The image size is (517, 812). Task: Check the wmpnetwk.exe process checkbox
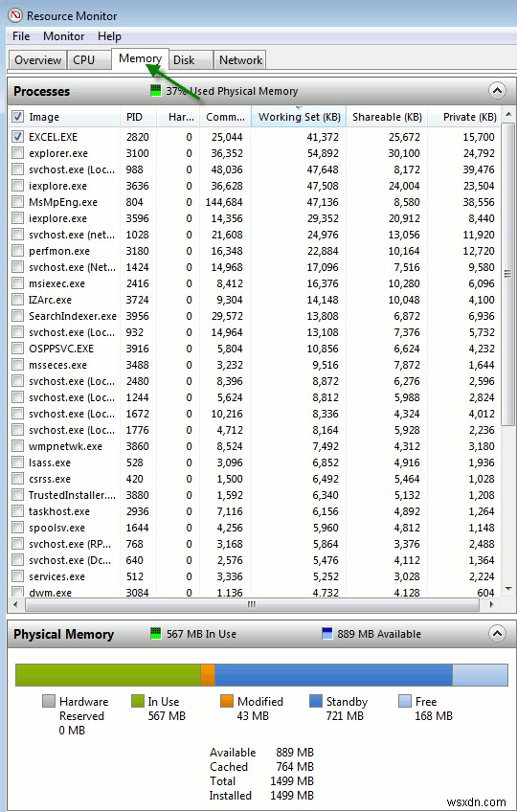17,446
